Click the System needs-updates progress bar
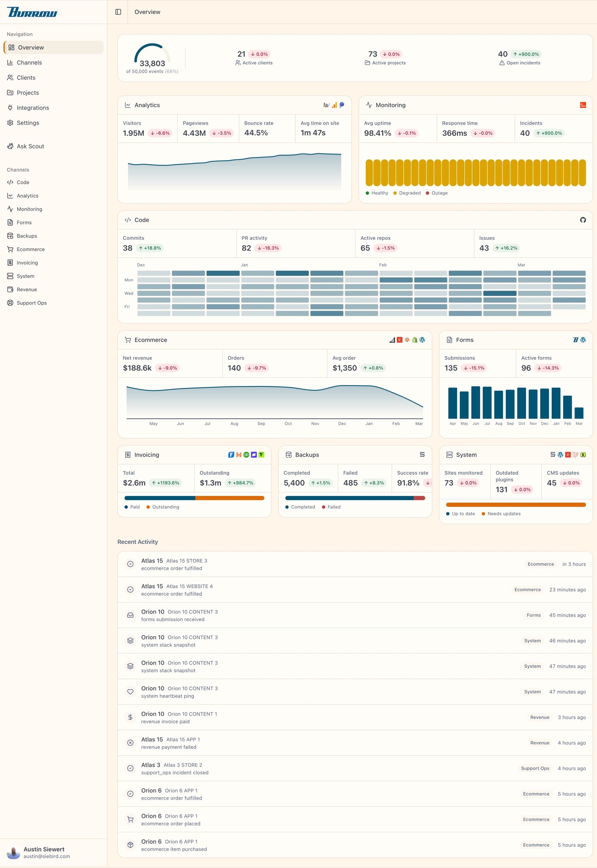Viewport: 597px width, 868px height. 516,505
